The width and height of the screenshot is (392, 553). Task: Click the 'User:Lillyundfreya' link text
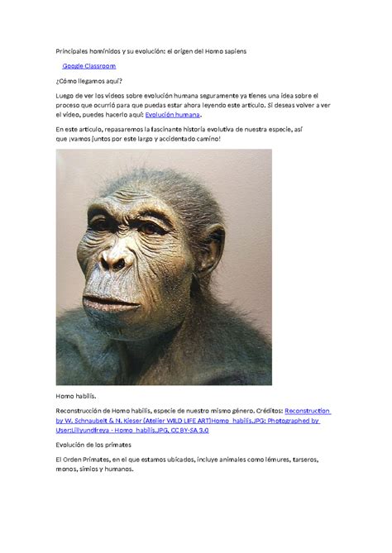pos(82,431)
